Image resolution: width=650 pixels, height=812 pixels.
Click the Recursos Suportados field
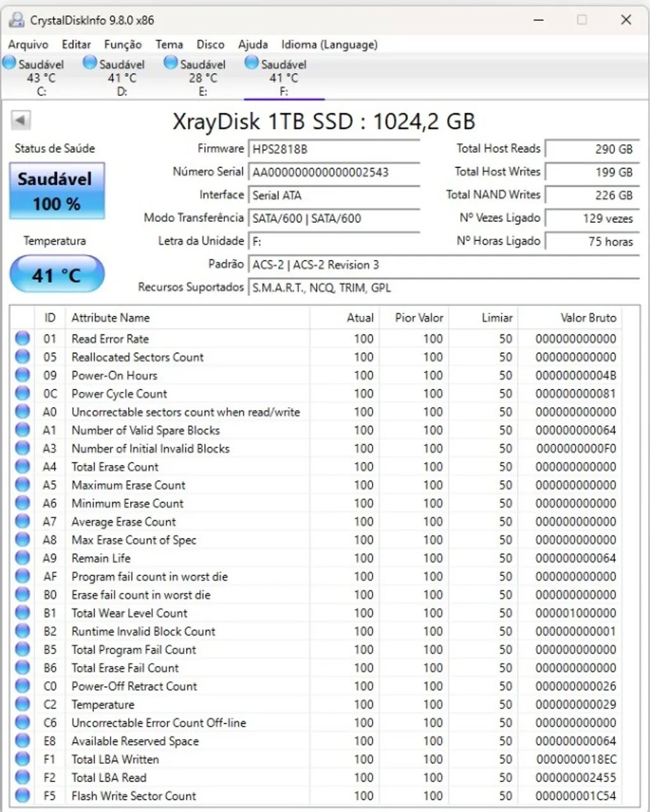tap(444, 288)
